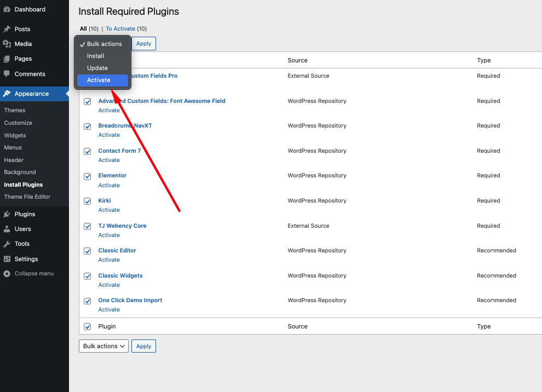Toggle the select-all checkbox in footer row
The height and width of the screenshot is (392, 542).
point(88,326)
